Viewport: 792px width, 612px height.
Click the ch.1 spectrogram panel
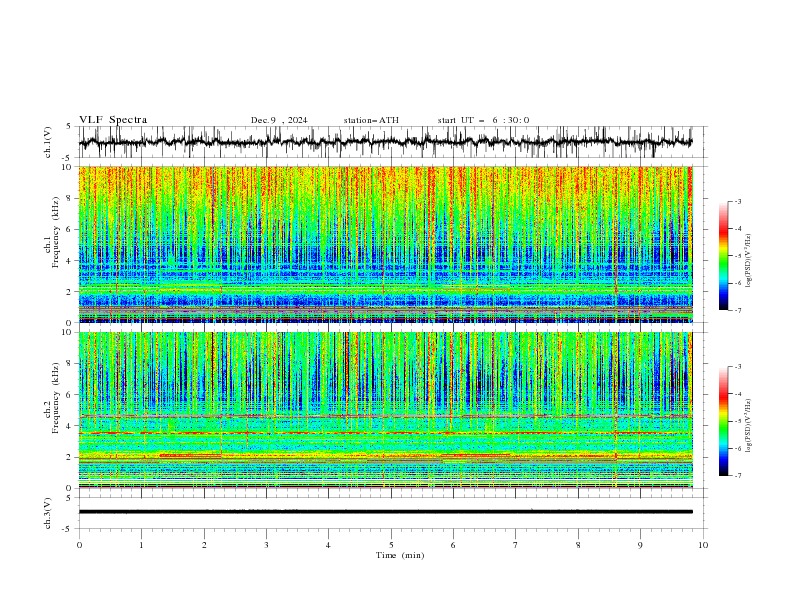pos(386,244)
